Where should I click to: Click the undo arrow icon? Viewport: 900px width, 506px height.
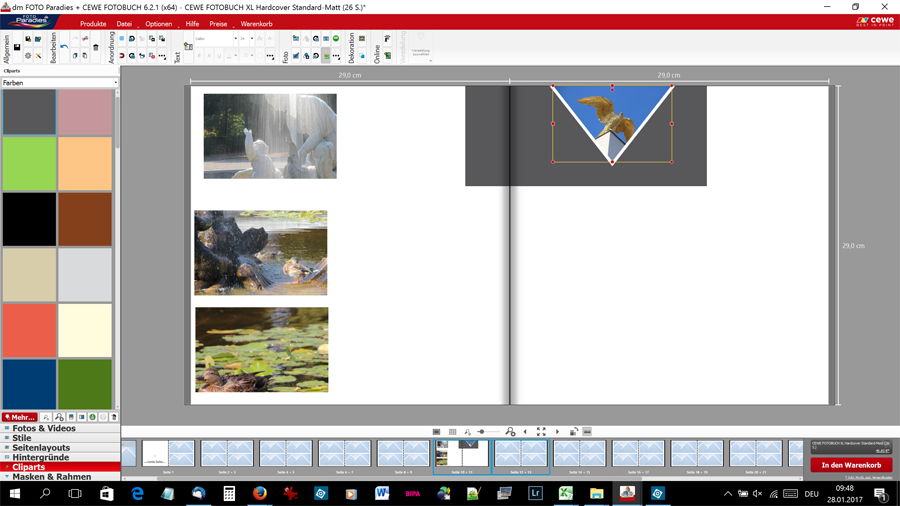(64, 47)
